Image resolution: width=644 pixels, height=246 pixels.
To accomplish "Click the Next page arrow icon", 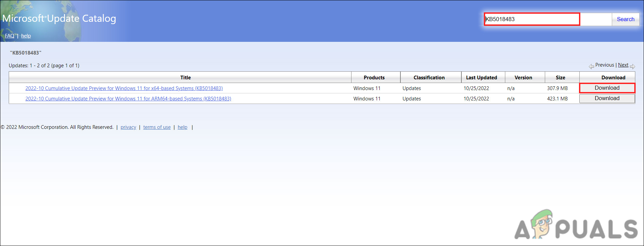I will click(632, 66).
